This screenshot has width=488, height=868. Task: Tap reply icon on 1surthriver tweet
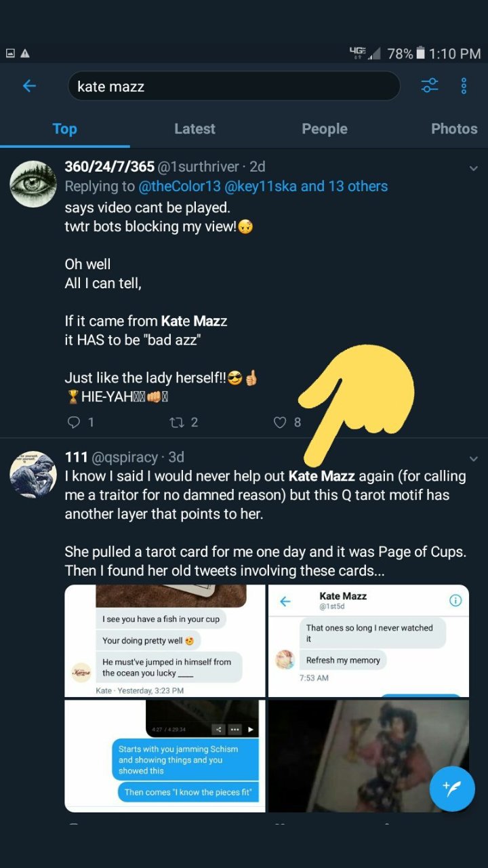pyautogui.click(x=74, y=422)
